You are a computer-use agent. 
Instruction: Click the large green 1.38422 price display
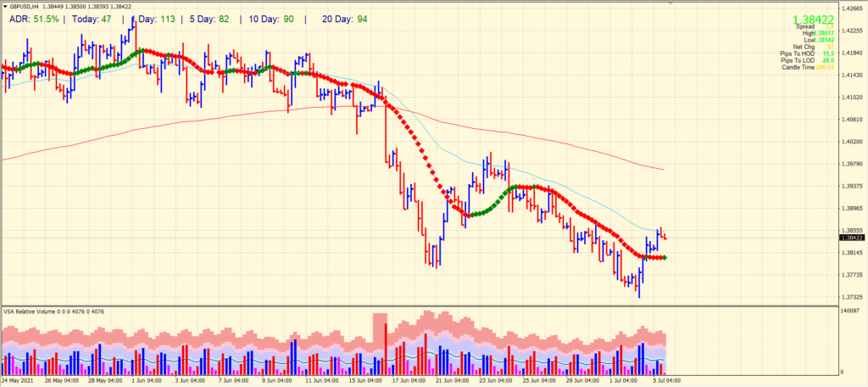click(815, 19)
